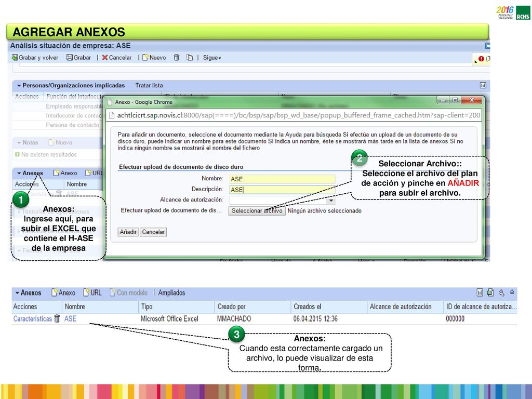Click Añadir to upload the document

pos(128,232)
